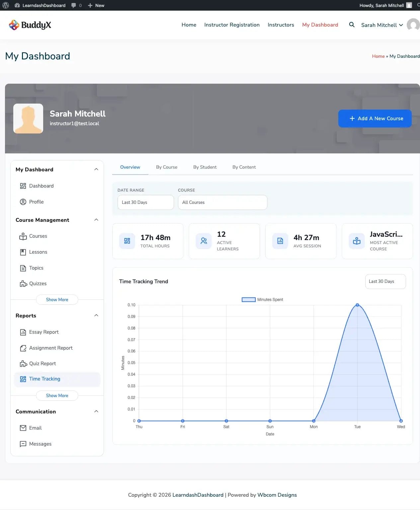The height and width of the screenshot is (510, 420).
Task: Click the 4h 27m avg session value
Action: click(306, 238)
